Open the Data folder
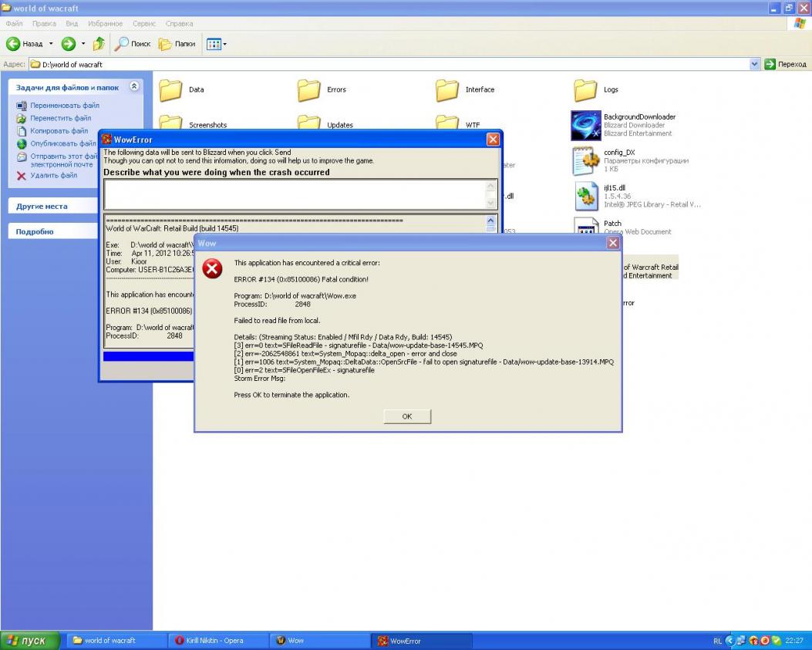The height and width of the screenshot is (650, 812). pos(171,90)
